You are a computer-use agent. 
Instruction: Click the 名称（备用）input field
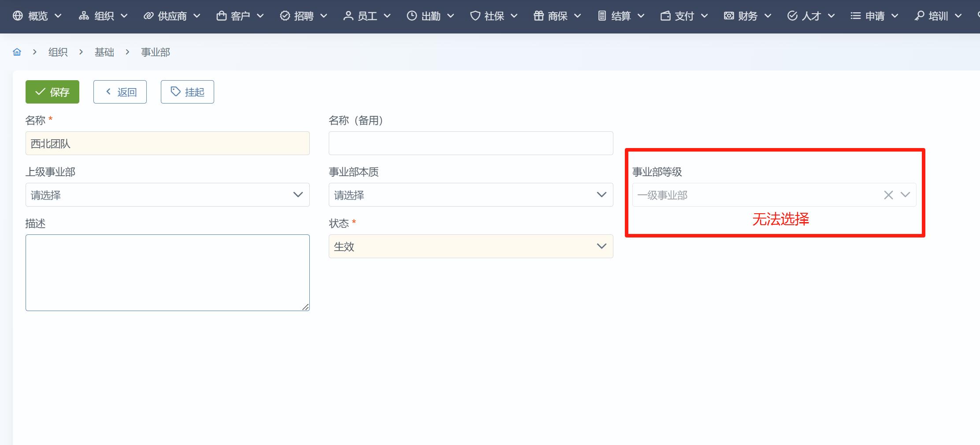(471, 143)
